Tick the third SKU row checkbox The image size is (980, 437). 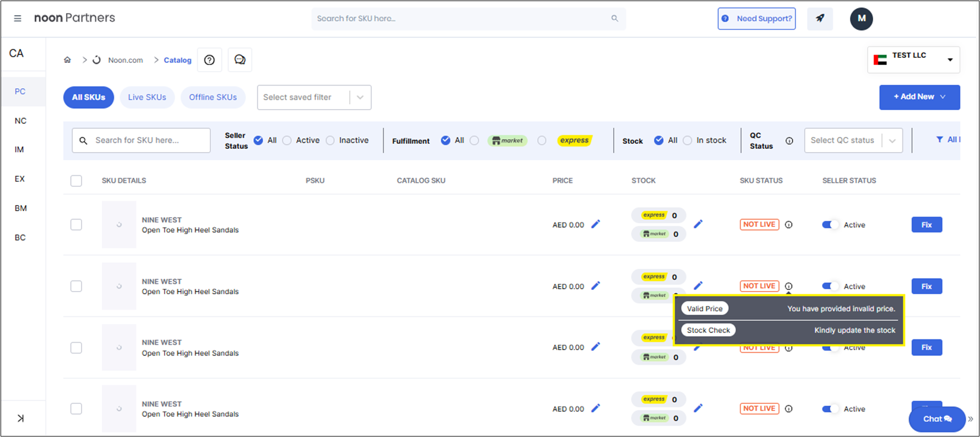click(x=76, y=348)
